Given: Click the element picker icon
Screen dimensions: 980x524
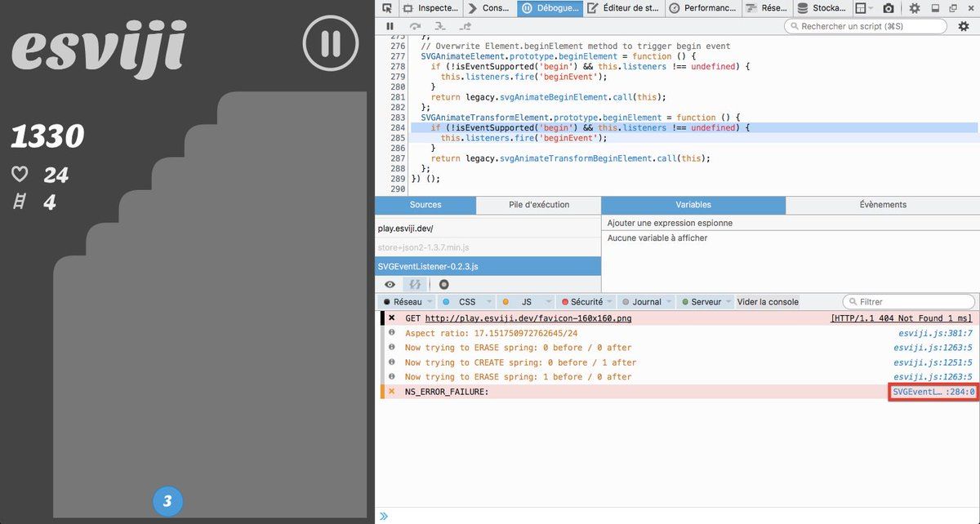Looking at the screenshot, I should point(387,8).
